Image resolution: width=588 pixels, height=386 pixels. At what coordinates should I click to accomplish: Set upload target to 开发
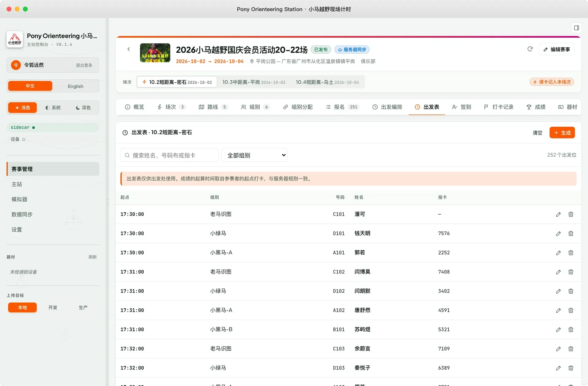pyautogui.click(x=53, y=308)
